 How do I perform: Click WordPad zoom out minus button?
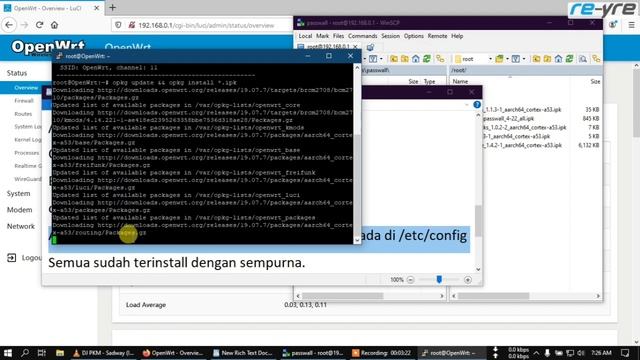click(411, 280)
